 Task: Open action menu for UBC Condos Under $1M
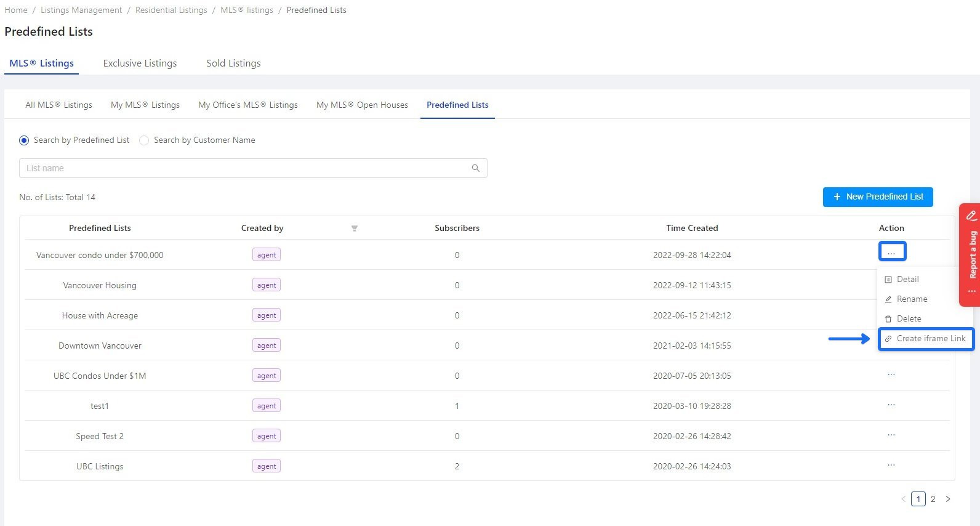891,374
